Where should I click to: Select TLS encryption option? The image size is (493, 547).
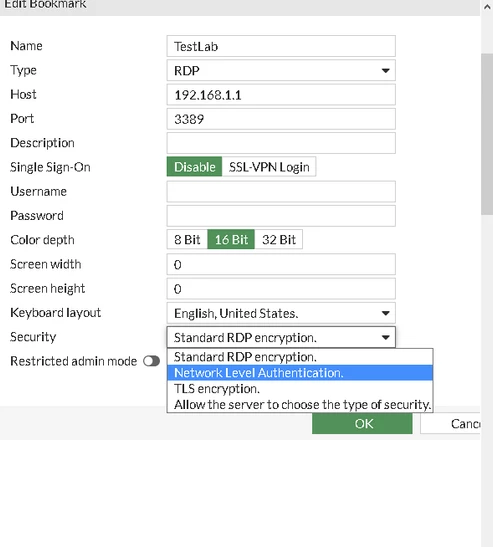click(300, 389)
